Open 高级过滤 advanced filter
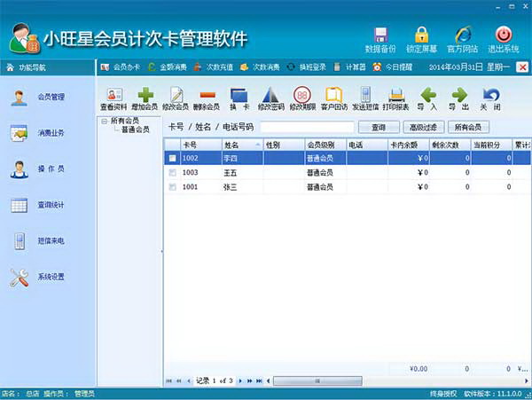Image resolution: width=532 pixels, height=400 pixels. point(423,127)
